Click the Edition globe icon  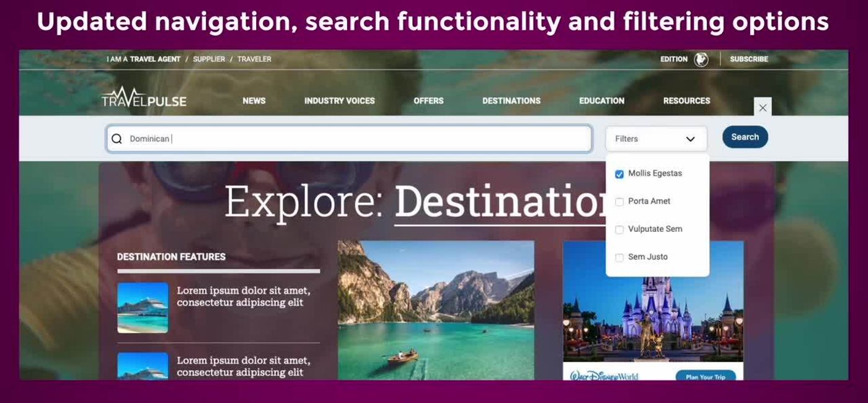[701, 60]
